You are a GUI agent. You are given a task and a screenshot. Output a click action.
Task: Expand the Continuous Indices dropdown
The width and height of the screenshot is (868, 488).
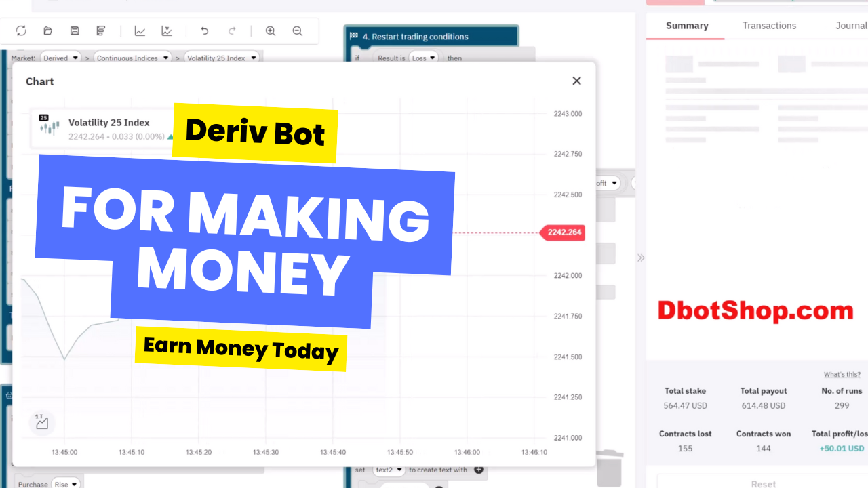click(x=132, y=58)
